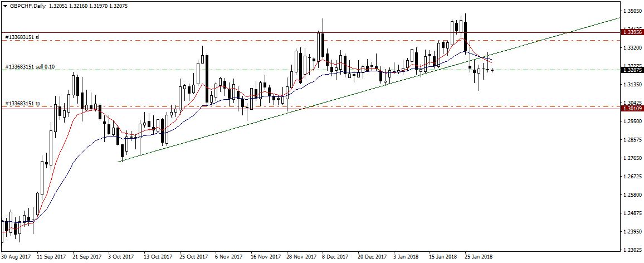Click the #133683151 sl order label
644x263 pixels.
tap(22, 37)
